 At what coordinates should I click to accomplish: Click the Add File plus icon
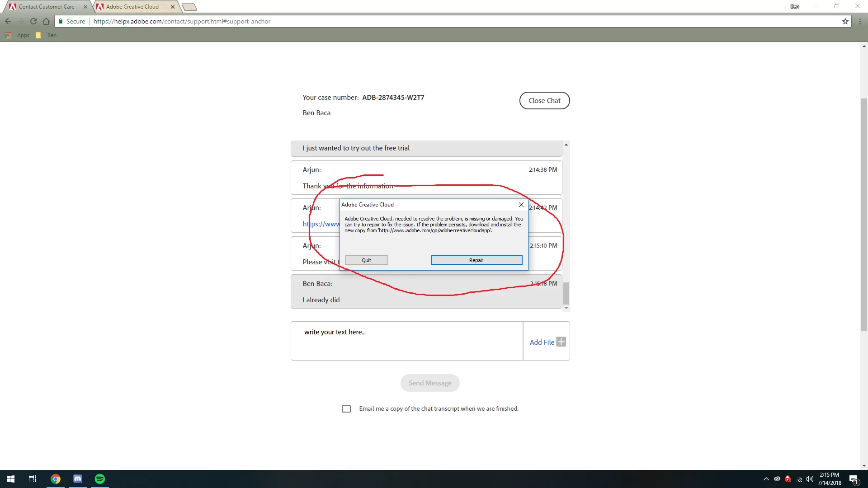561,342
